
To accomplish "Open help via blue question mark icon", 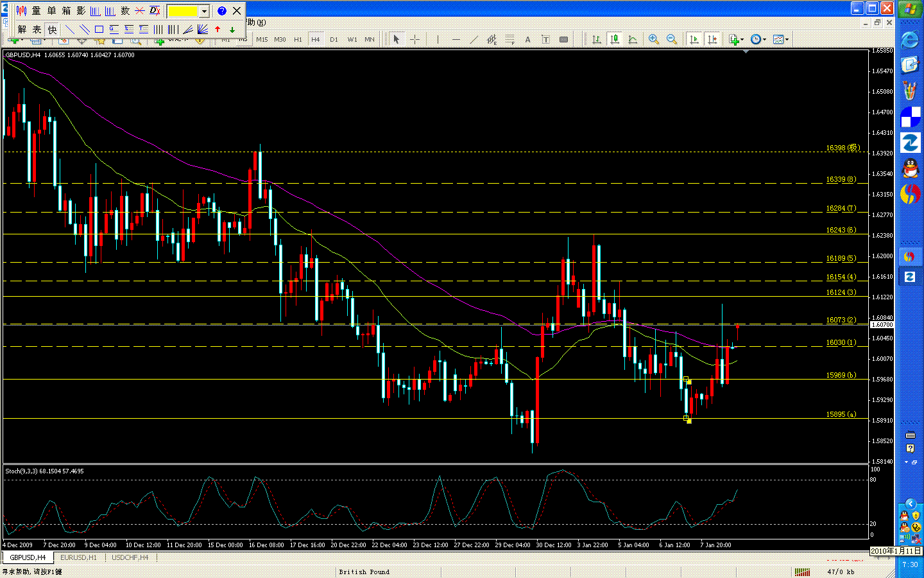I will tap(222, 11).
